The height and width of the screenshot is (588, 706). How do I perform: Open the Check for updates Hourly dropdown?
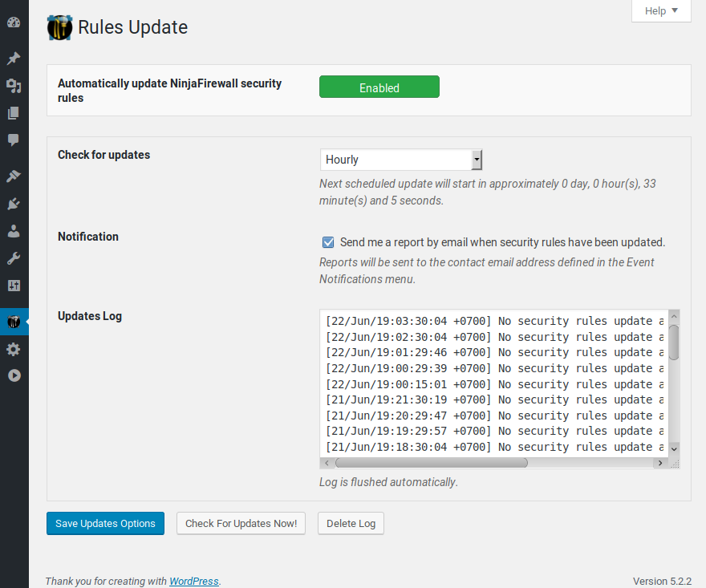[400, 160]
